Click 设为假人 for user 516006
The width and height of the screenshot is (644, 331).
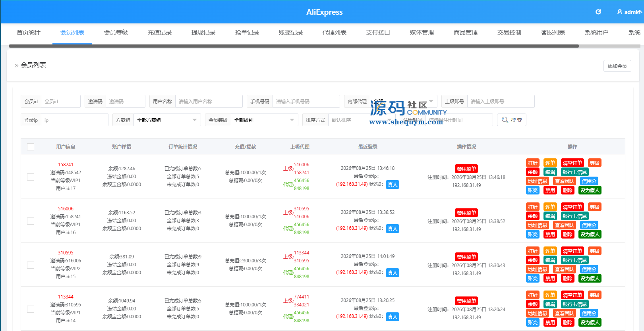(590, 235)
